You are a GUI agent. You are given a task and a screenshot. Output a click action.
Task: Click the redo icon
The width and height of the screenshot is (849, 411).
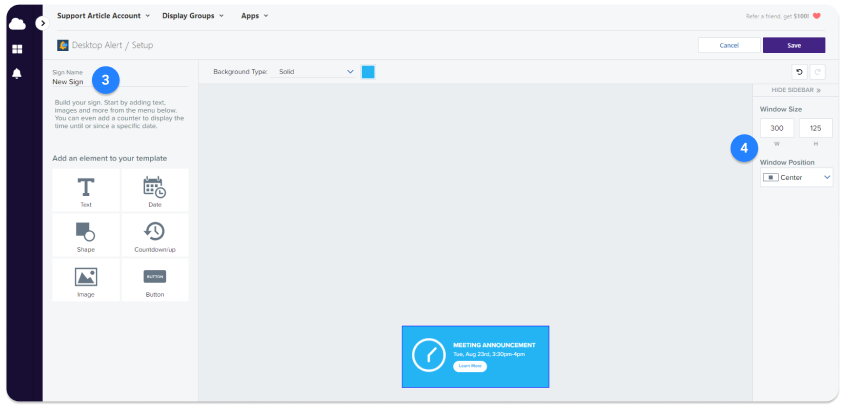click(x=818, y=72)
